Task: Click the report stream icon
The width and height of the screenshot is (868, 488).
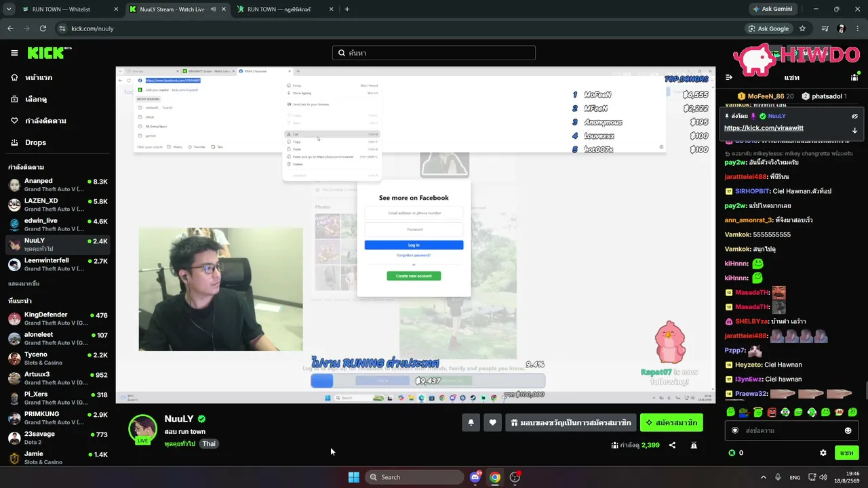Action: pos(694,445)
